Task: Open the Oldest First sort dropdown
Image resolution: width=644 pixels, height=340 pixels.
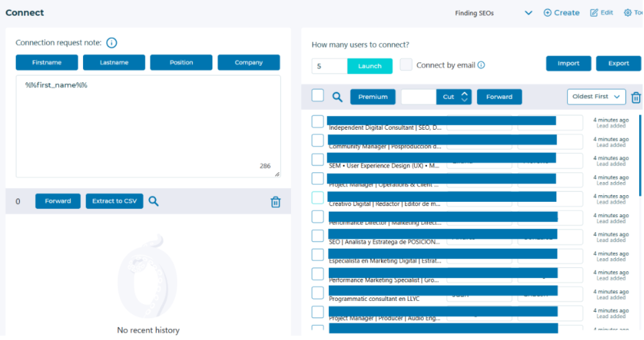Action: [597, 97]
